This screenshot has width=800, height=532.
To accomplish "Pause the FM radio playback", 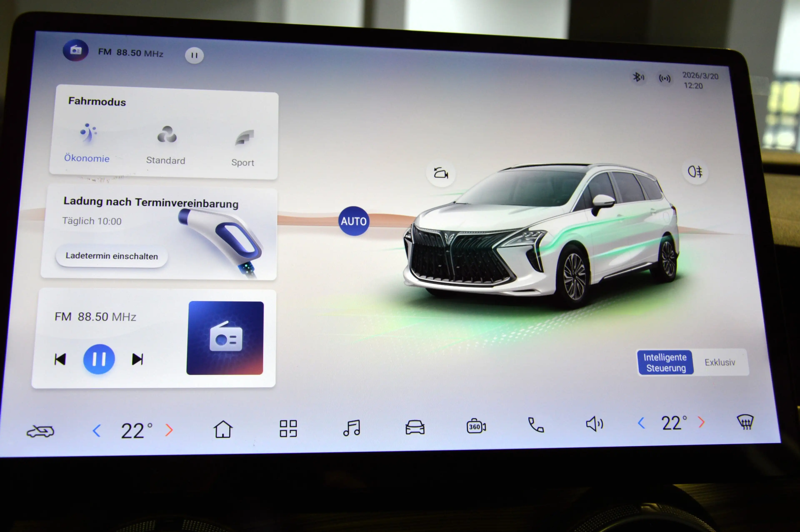I will tap(99, 359).
